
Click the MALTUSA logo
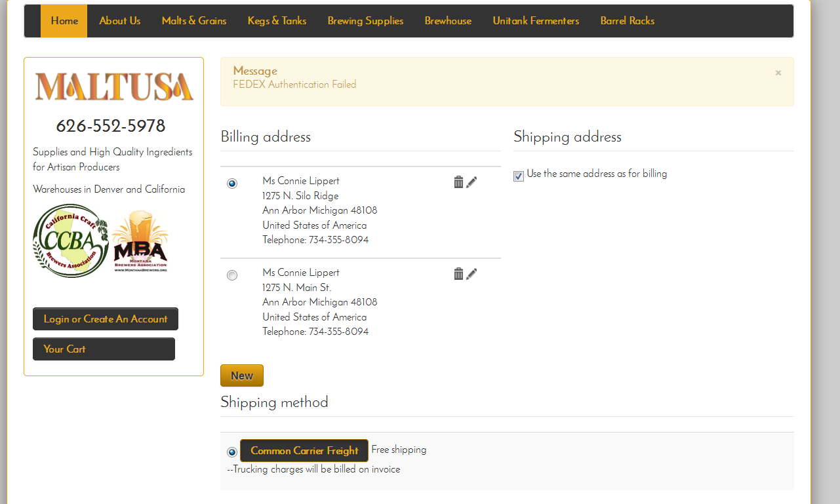click(114, 87)
